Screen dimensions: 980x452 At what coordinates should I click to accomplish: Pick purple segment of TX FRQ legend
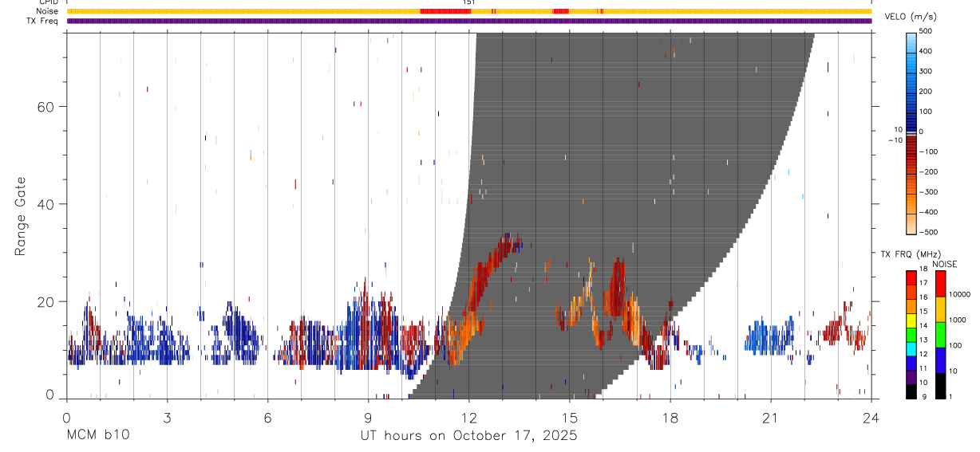(x=911, y=377)
